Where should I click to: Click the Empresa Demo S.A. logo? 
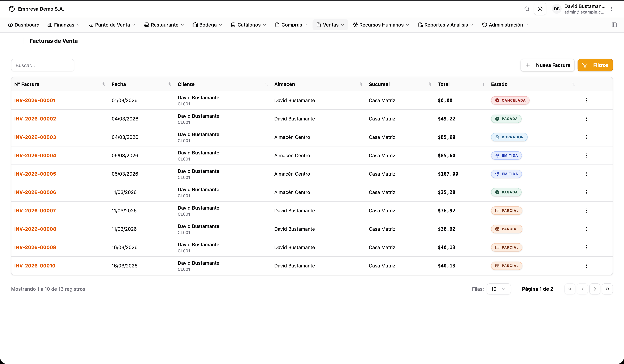click(x=12, y=9)
